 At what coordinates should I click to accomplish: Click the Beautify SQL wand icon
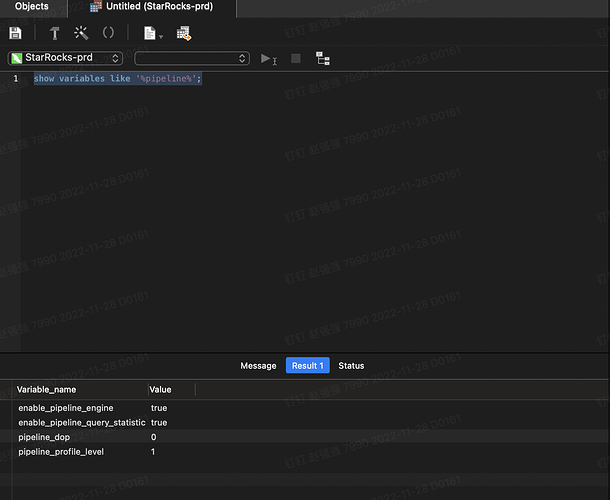click(81, 33)
